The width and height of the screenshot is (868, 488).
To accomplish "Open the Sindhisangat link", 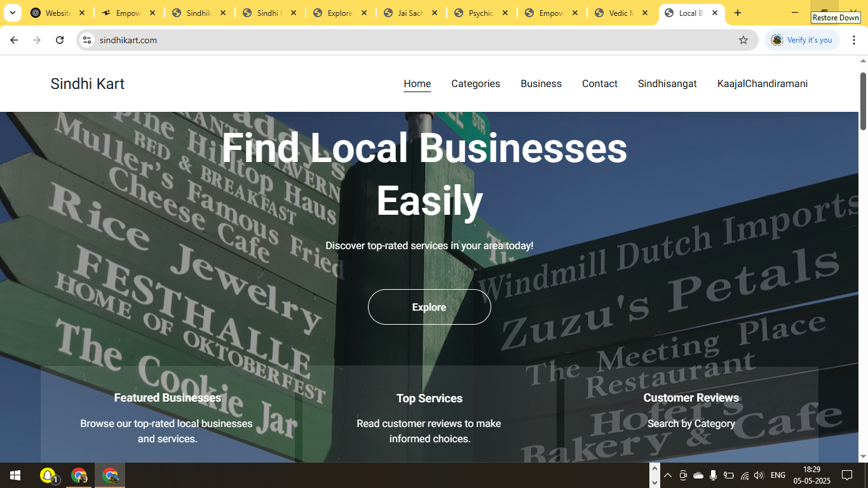I will pyautogui.click(x=667, y=84).
